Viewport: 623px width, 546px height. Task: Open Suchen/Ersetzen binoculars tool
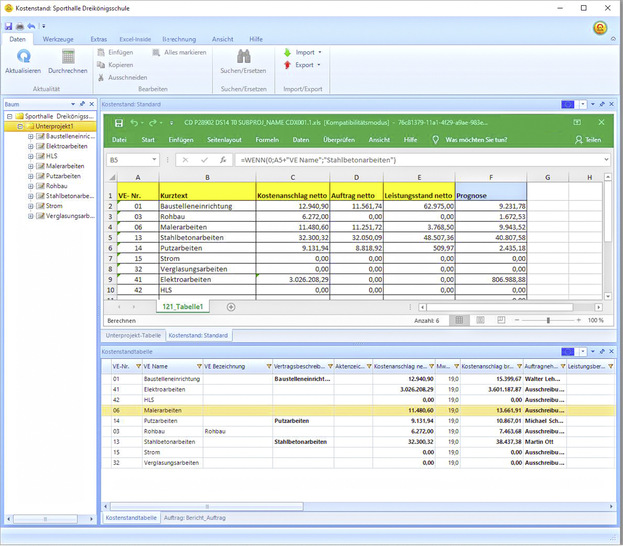click(x=243, y=57)
